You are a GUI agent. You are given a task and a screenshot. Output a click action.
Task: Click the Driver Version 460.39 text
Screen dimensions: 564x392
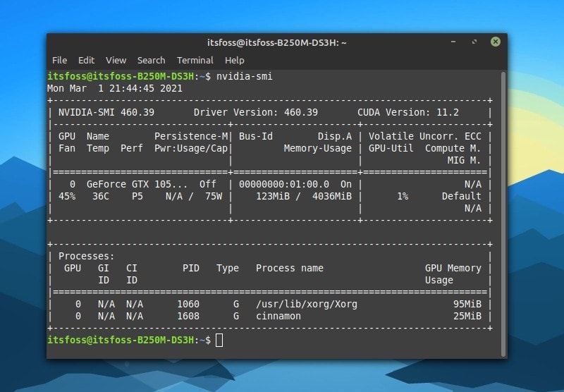tap(256, 113)
